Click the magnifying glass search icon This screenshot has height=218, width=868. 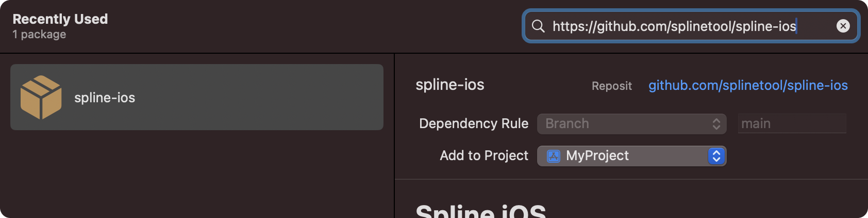point(538,26)
